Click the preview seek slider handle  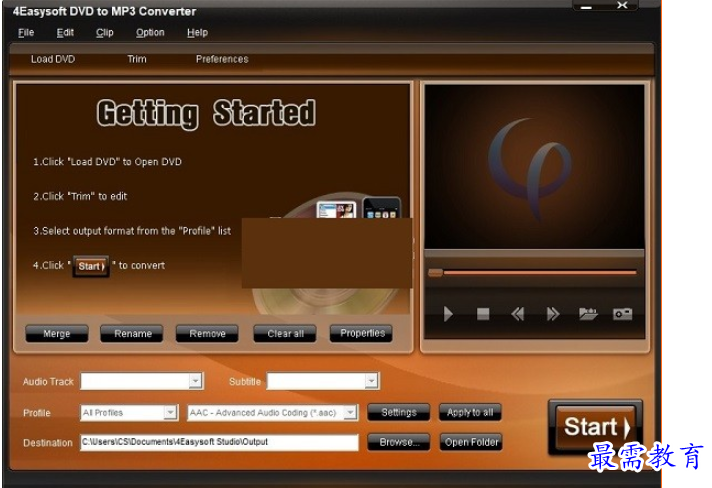[435, 272]
